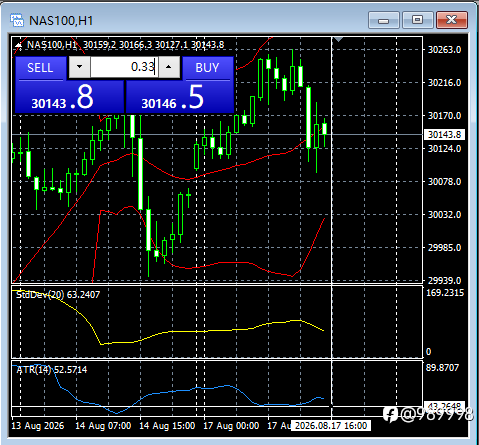Viewport: 479px width, 445px height.
Task: Click the BUY button at 30146.5
Action: (x=208, y=69)
